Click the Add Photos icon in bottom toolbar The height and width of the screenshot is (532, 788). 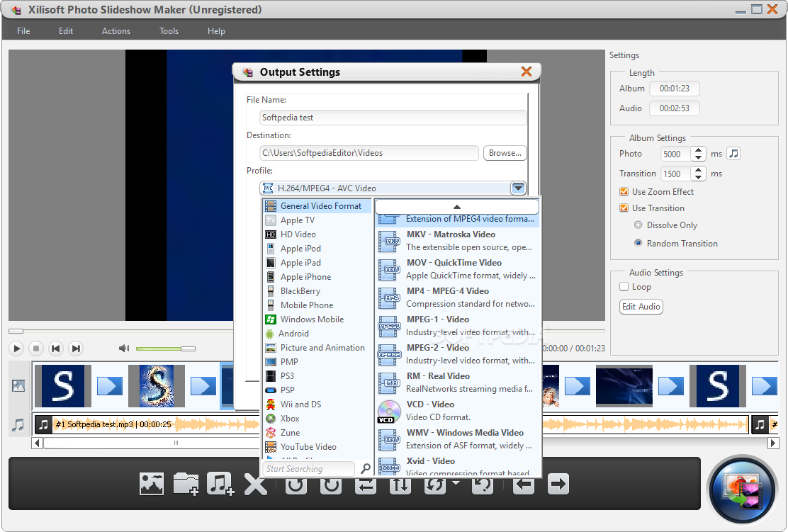pyautogui.click(x=151, y=484)
